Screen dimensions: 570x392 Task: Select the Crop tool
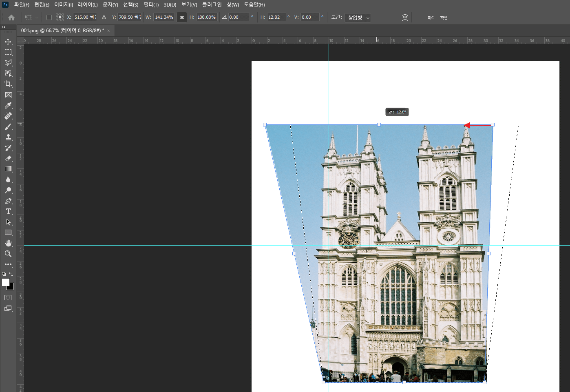[8, 84]
